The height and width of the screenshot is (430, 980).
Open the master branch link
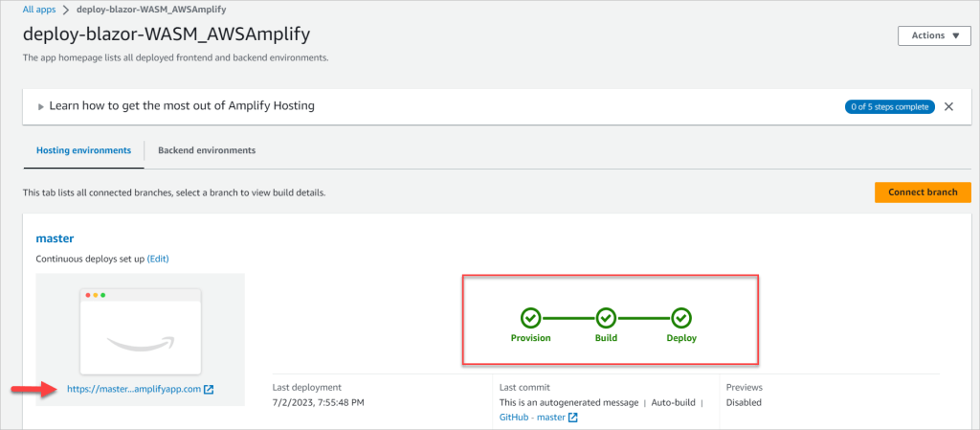point(55,238)
